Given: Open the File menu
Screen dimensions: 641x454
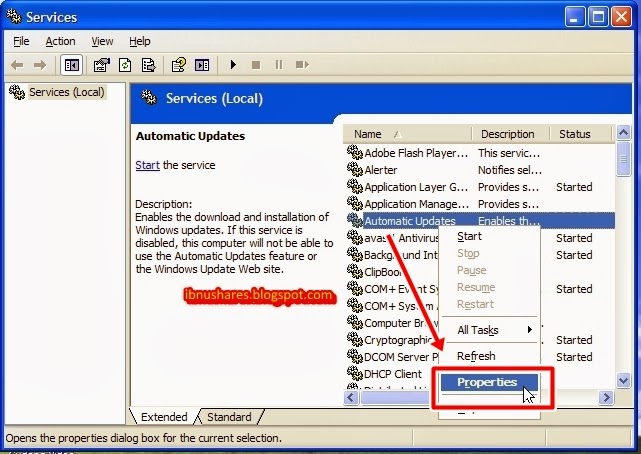Looking at the screenshot, I should 21,41.
